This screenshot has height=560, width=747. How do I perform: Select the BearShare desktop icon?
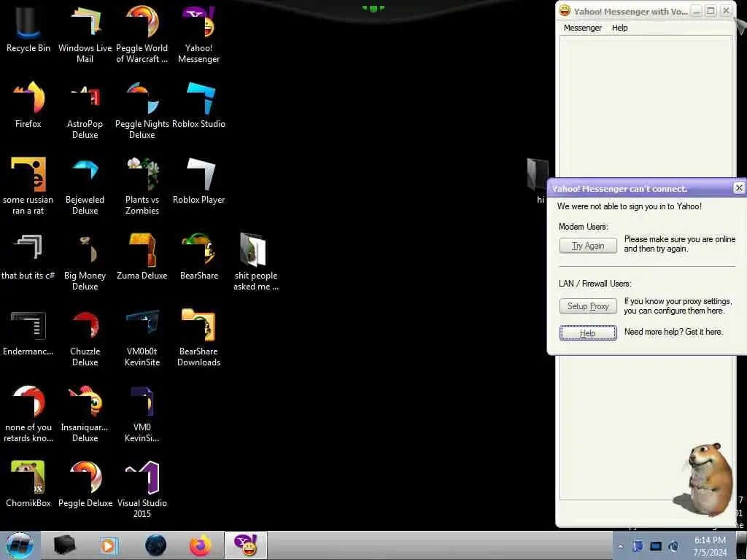coord(198,257)
